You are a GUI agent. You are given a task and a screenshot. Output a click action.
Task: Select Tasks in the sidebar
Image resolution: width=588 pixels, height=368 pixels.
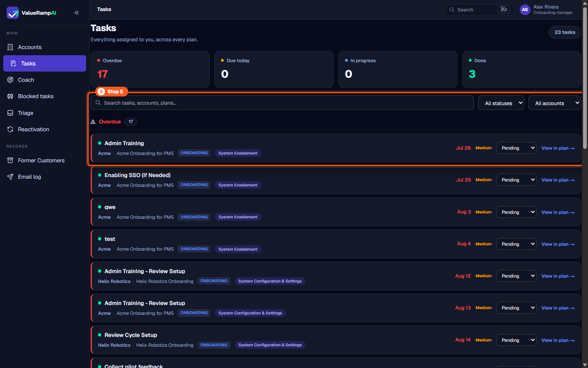45,63
